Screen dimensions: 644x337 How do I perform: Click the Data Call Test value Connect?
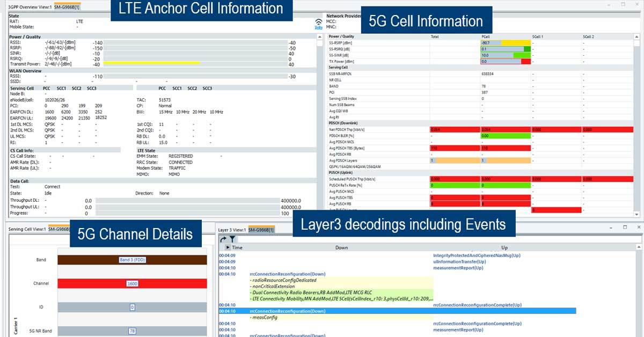click(x=53, y=187)
